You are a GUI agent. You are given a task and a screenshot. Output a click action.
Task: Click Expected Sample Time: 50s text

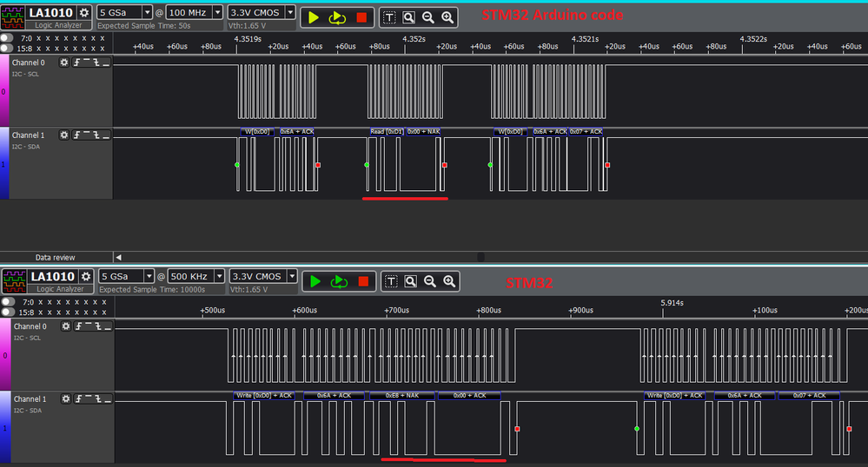pos(144,25)
